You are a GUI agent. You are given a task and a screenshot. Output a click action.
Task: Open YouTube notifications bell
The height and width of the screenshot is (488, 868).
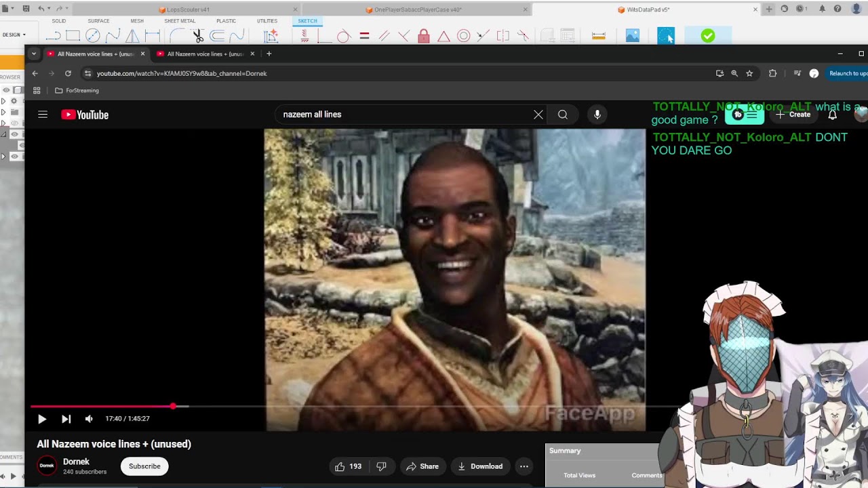(833, 115)
